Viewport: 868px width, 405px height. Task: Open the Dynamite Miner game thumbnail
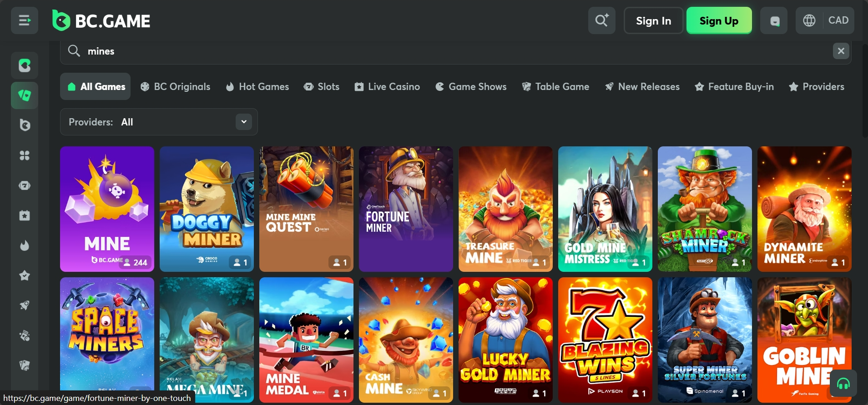[x=804, y=209]
